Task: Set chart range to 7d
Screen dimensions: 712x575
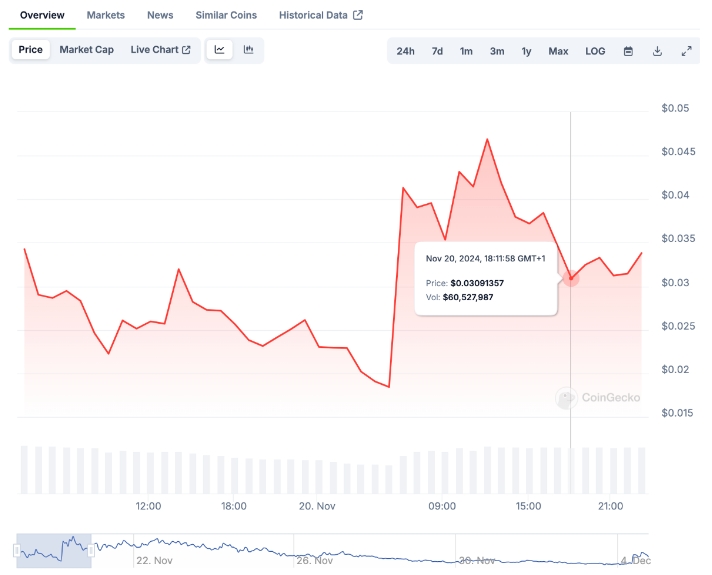Action: coord(437,51)
